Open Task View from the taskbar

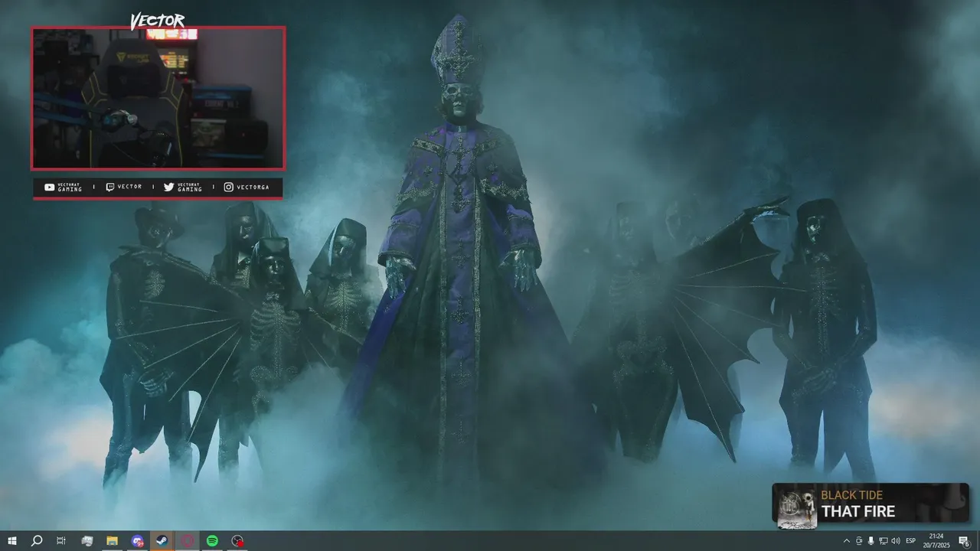[x=61, y=541]
